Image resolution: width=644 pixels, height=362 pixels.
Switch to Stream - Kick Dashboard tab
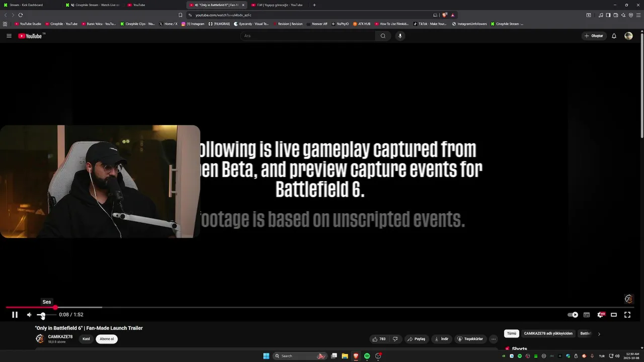(30, 5)
